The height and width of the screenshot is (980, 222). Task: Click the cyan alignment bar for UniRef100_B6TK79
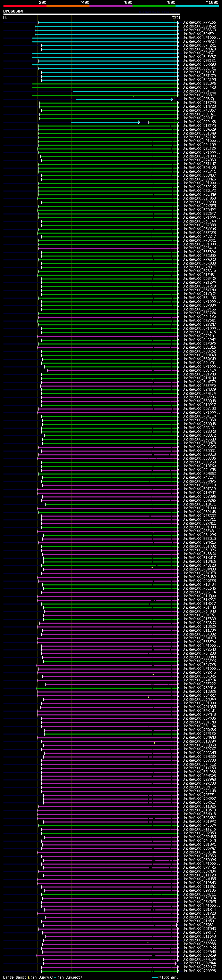[x=110, y=76]
